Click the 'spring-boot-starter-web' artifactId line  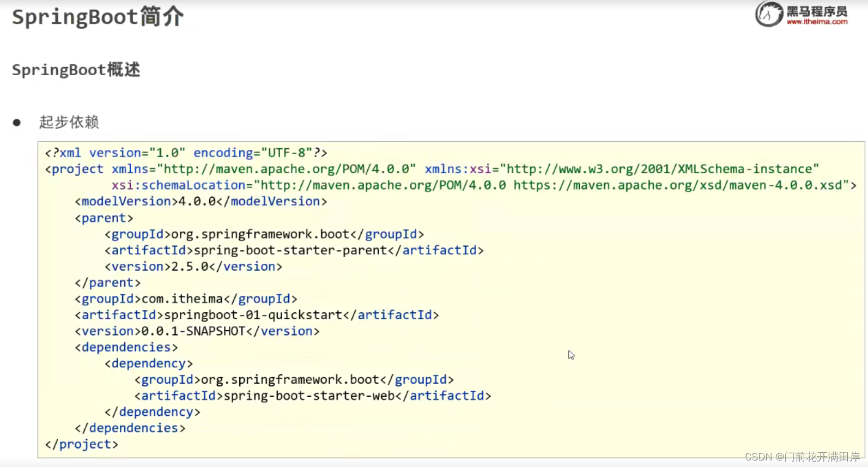point(313,396)
